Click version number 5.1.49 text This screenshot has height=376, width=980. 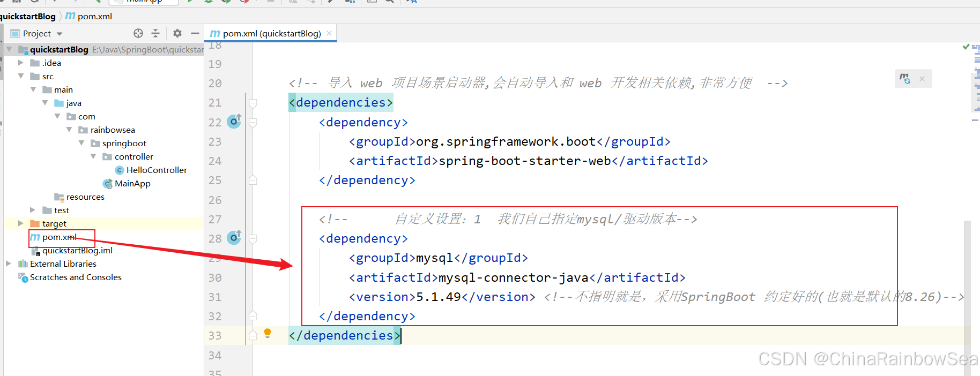439,297
